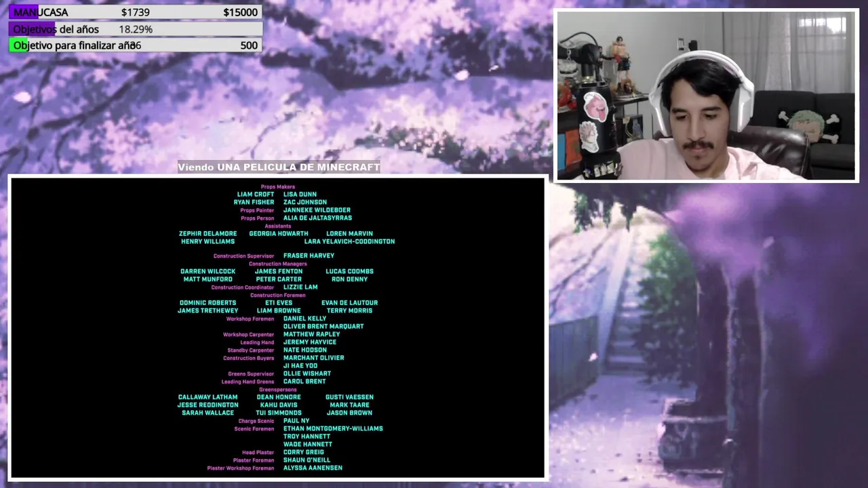
Task: Click the name PAUL NY
Action: pyautogui.click(x=296, y=421)
